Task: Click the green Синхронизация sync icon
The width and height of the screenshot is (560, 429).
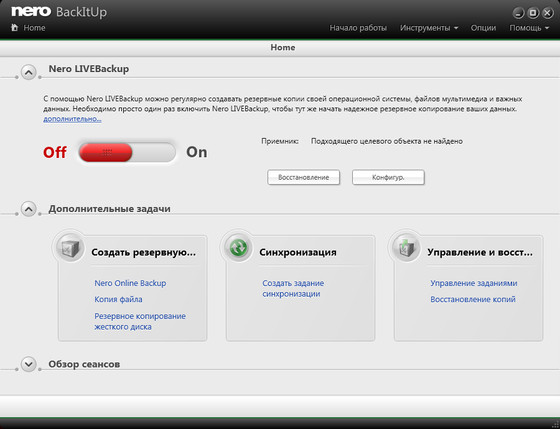Action: point(238,248)
